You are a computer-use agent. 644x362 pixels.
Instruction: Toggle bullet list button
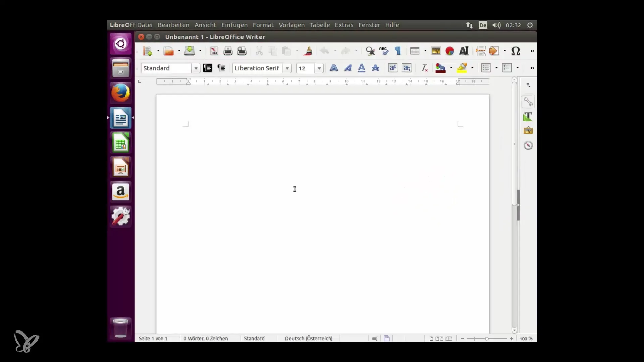click(x=486, y=68)
